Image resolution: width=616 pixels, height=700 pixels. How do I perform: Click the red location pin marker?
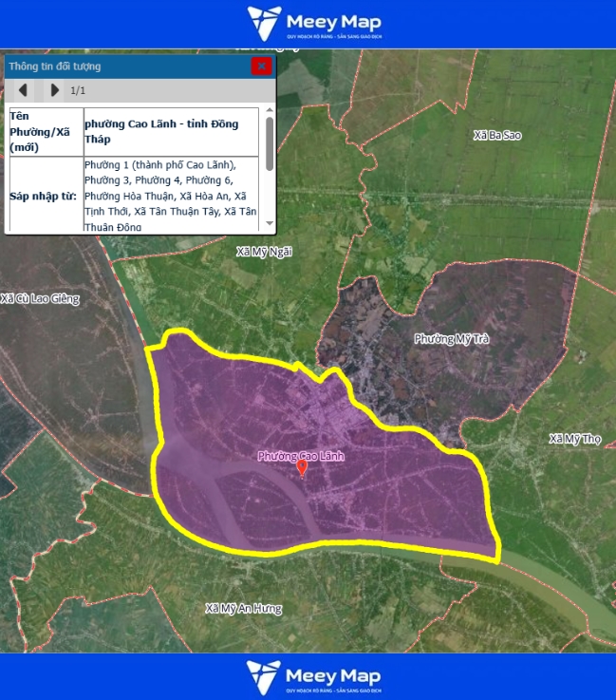coord(302,467)
